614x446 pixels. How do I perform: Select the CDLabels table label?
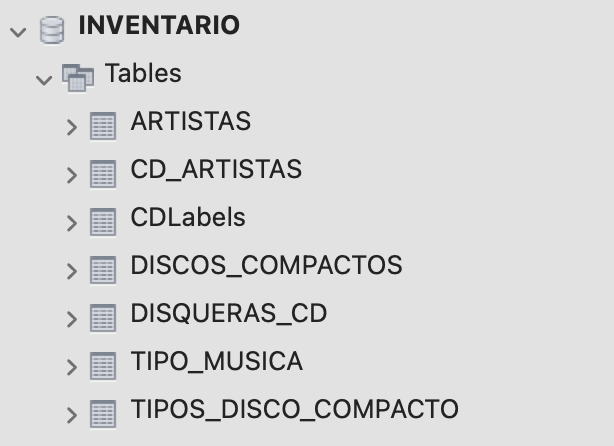(x=188, y=217)
